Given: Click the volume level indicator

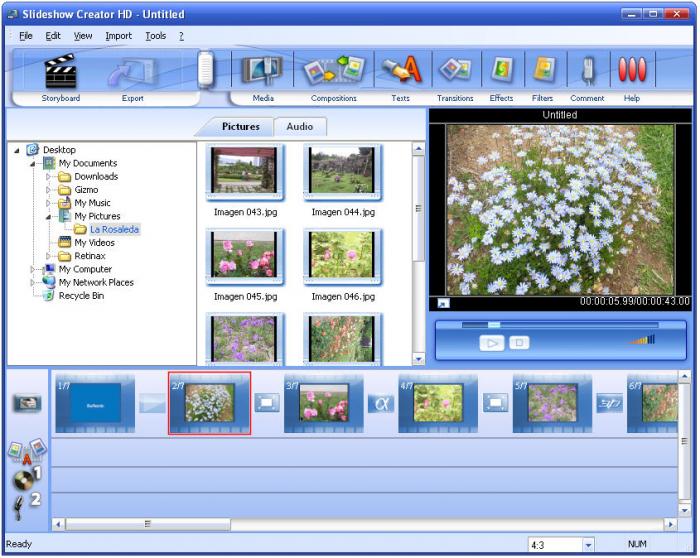Looking at the screenshot, I should coord(642,340).
